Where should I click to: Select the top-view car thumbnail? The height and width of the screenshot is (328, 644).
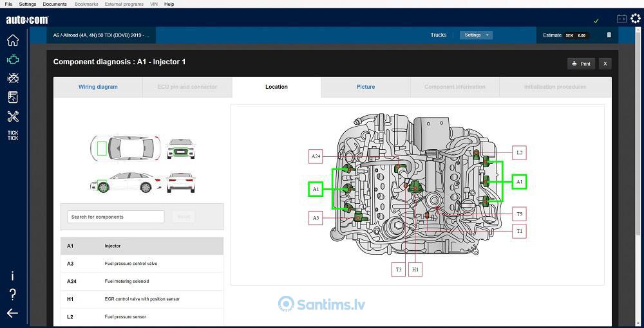tap(126, 148)
